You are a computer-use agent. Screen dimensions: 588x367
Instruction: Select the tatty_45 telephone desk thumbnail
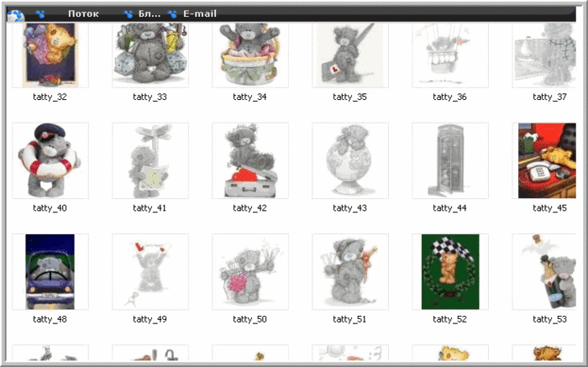[544, 160]
